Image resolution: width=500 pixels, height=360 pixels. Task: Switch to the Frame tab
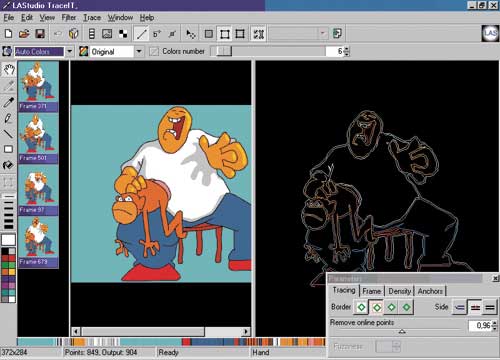coord(371,291)
